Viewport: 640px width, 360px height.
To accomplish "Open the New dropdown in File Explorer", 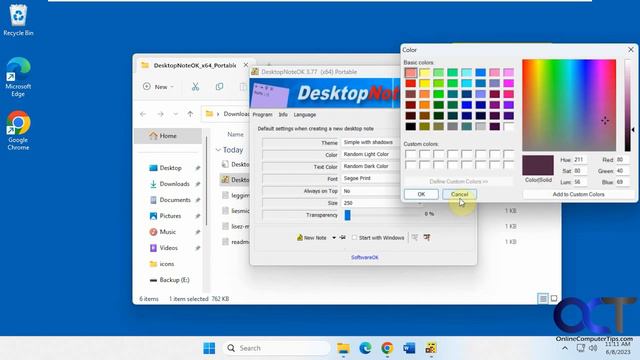I will coord(158,87).
